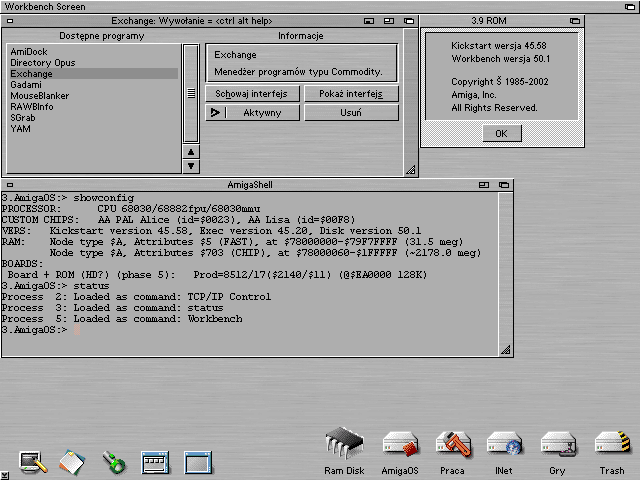
Task: Click Schowaj interfejs button
Action: [252, 94]
